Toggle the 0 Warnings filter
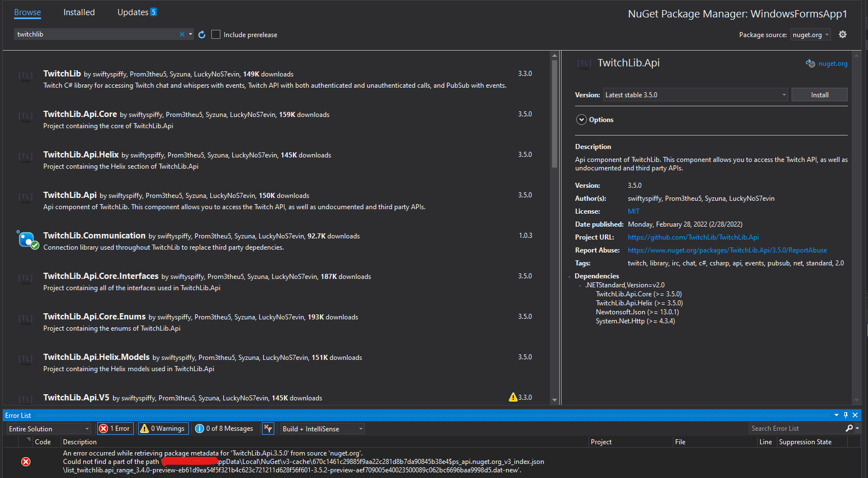This screenshot has width=868, height=478. 162,429
